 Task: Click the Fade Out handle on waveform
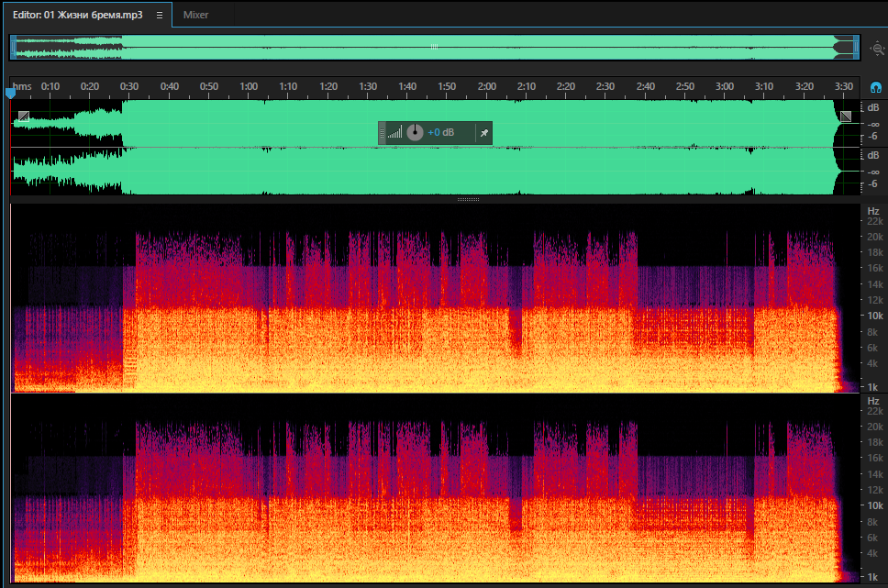(x=846, y=116)
